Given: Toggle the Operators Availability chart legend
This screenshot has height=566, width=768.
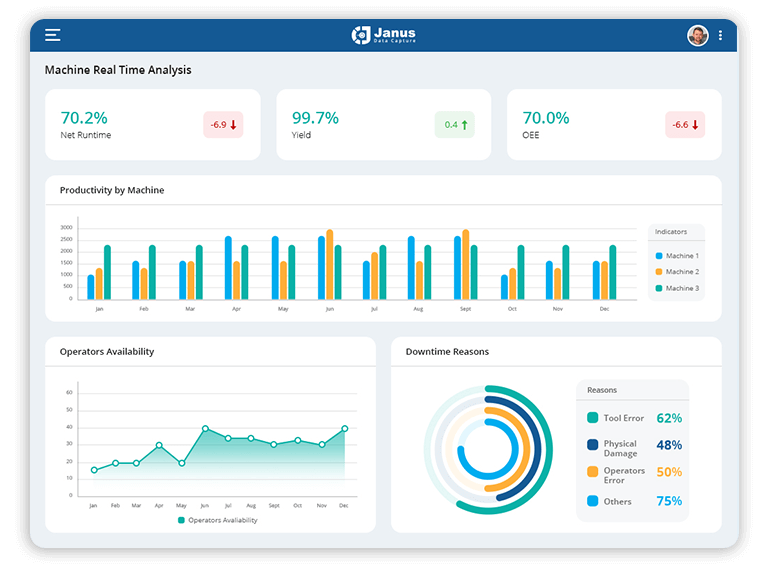Looking at the screenshot, I should coord(217,520).
